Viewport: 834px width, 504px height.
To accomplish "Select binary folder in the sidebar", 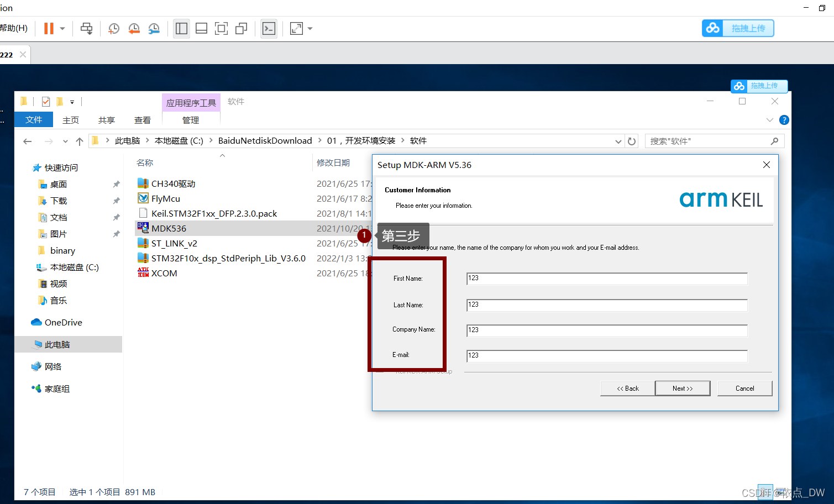I will click(62, 250).
